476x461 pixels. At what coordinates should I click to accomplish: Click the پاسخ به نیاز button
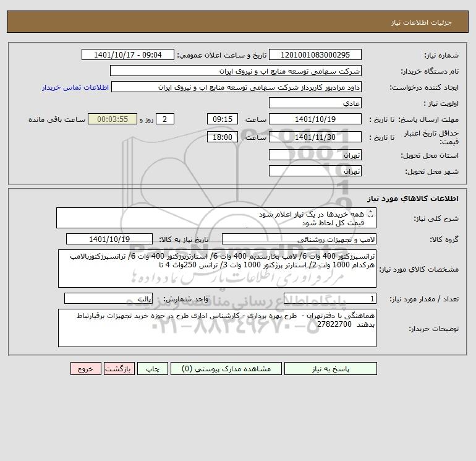click(x=331, y=369)
